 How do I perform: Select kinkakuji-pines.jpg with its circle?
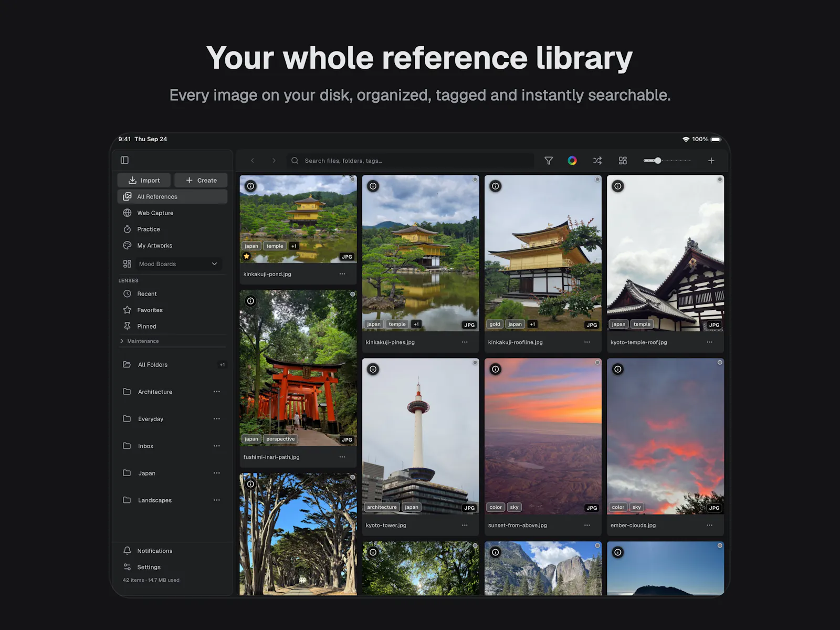click(x=475, y=180)
